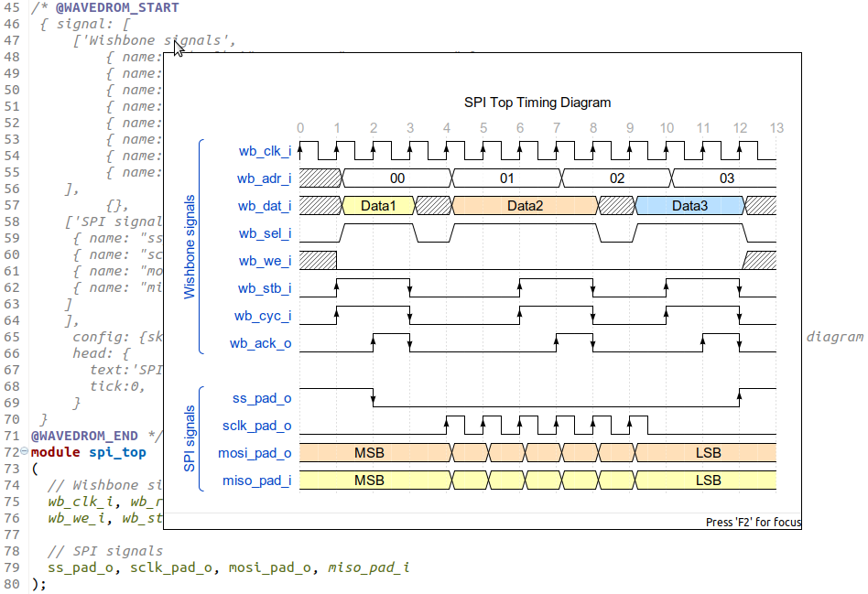The height and width of the screenshot is (594, 868).
Task: Click the wb_adr_i signal name
Action: click(x=266, y=178)
